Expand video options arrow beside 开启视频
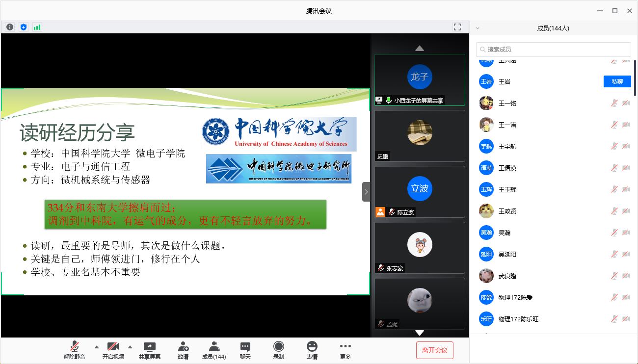Image resolution: width=638 pixels, height=364 pixels. 130,346
